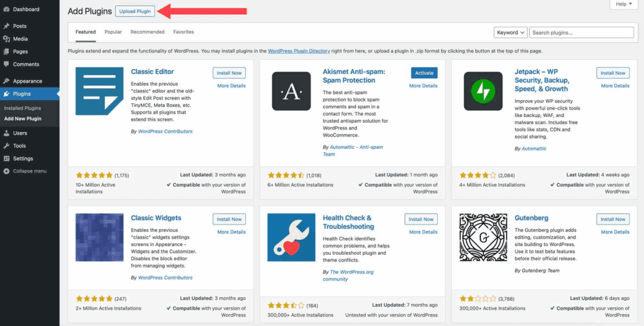The height and width of the screenshot is (326, 644).
Task: Install Health Check & Troubleshooting plugin
Action: 421,219
